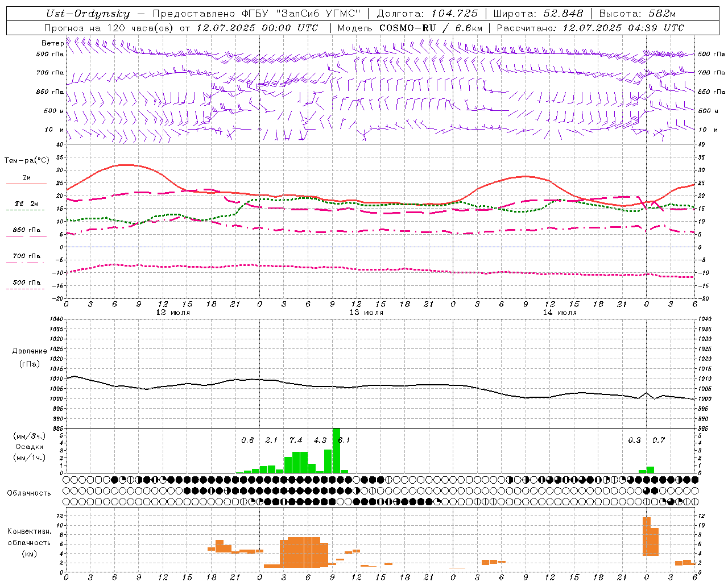
Task: Click the 6.1 precipitation total
Action: tap(344, 440)
